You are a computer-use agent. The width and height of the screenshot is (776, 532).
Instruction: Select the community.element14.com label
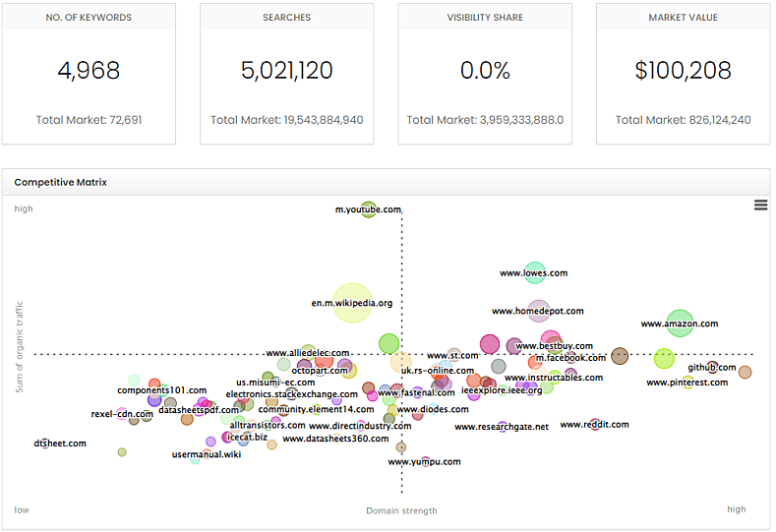click(316, 409)
